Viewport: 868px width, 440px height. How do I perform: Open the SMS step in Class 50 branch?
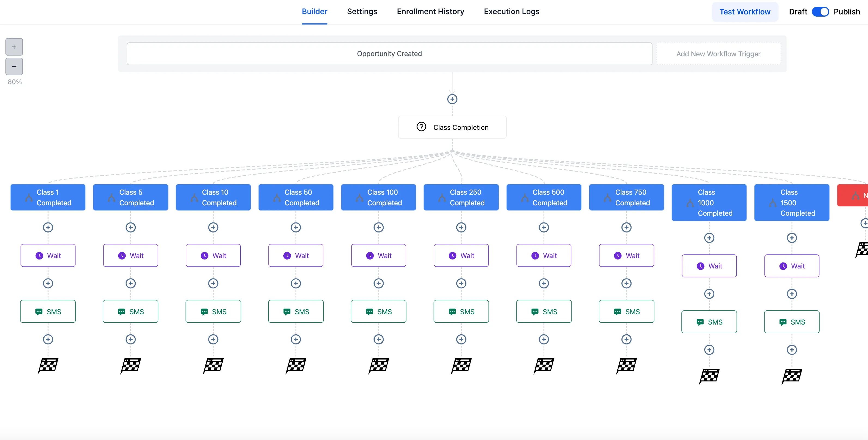coord(296,311)
